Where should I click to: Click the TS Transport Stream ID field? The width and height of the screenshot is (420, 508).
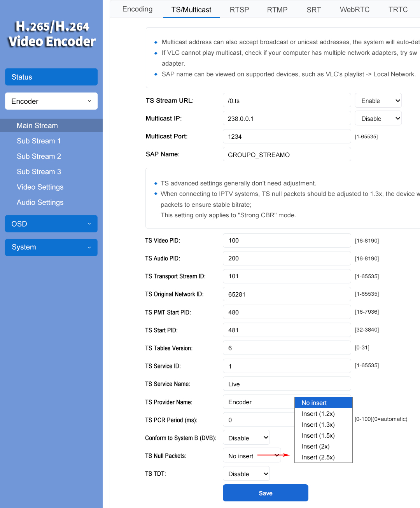(x=287, y=276)
